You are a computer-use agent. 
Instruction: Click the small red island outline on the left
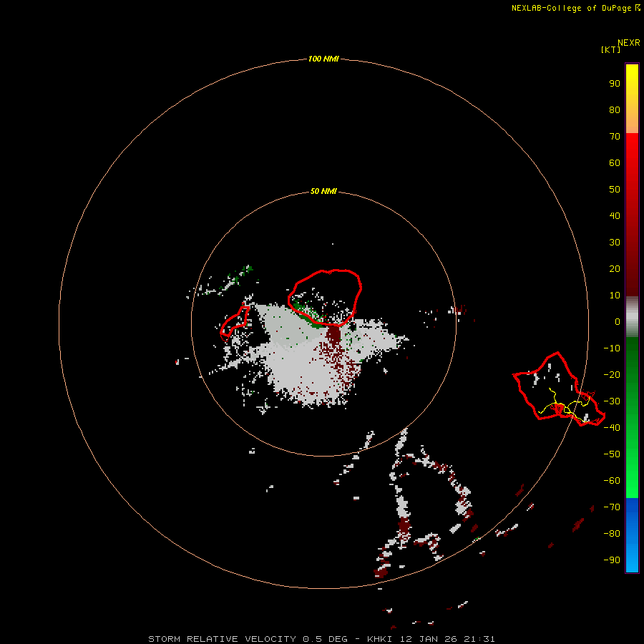(235, 324)
